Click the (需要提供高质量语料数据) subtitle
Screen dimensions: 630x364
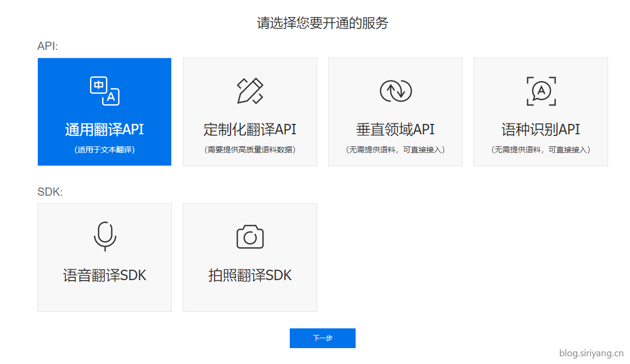[250, 150]
